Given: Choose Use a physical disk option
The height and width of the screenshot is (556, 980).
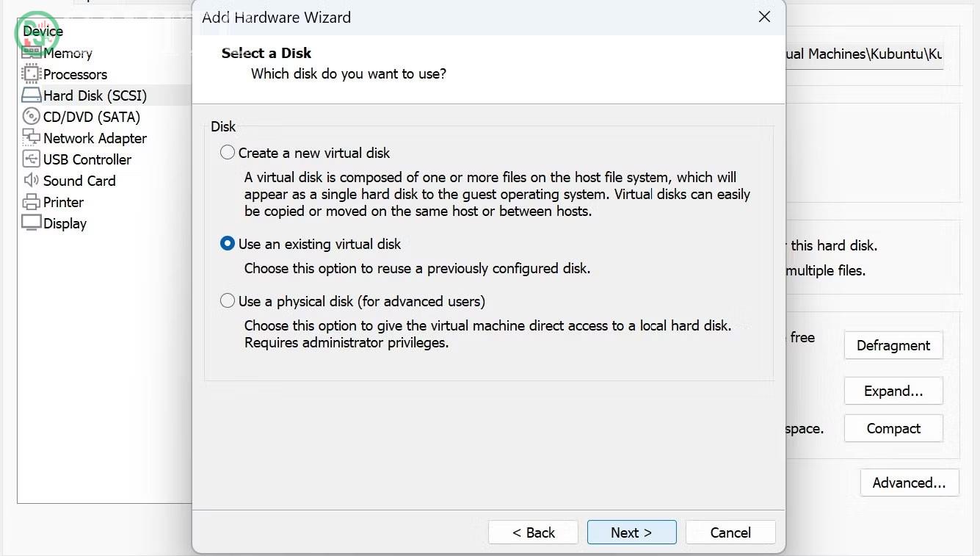Looking at the screenshot, I should pyautogui.click(x=228, y=300).
